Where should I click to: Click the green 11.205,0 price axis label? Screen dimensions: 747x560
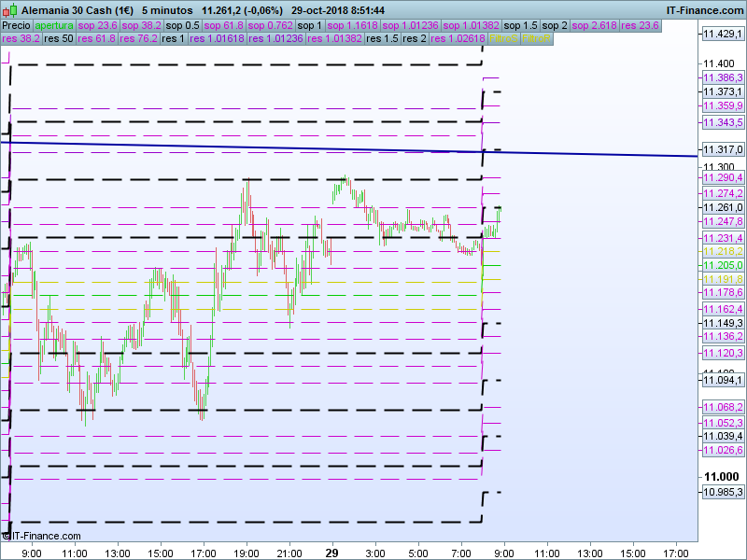coord(722,265)
